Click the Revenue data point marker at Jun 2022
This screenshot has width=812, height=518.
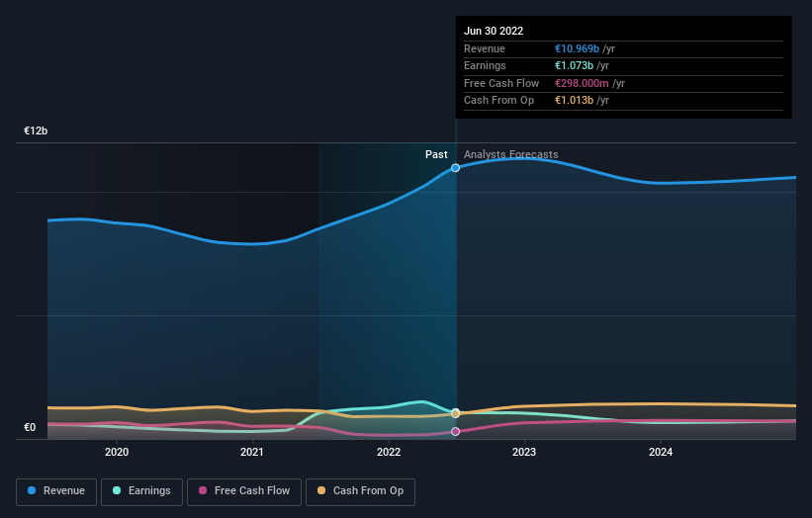(455, 168)
